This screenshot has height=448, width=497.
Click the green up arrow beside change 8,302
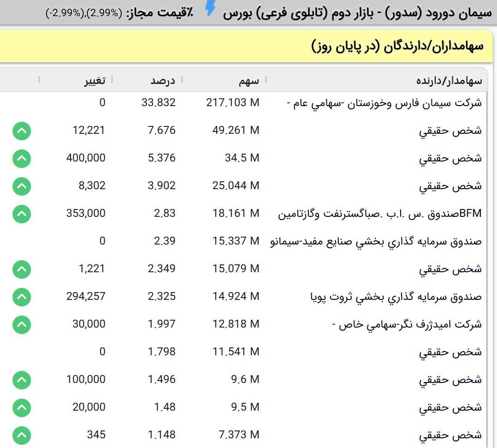point(22,186)
